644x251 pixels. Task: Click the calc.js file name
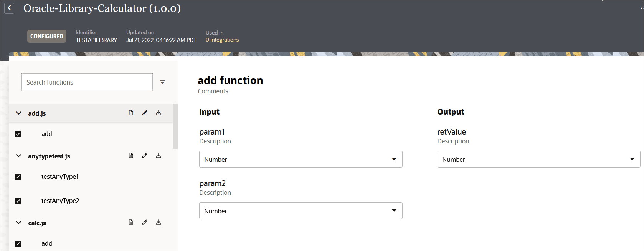[37, 223]
